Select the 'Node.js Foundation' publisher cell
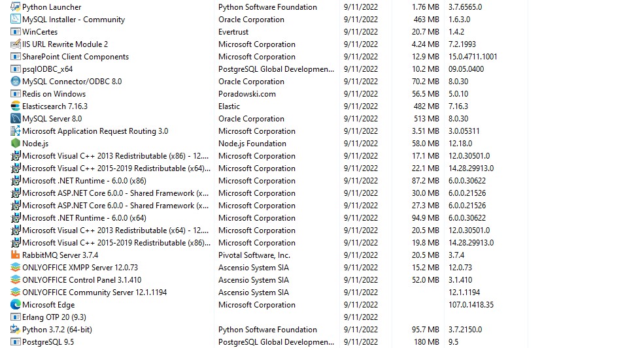The width and height of the screenshot is (644, 348). pyautogui.click(x=252, y=143)
